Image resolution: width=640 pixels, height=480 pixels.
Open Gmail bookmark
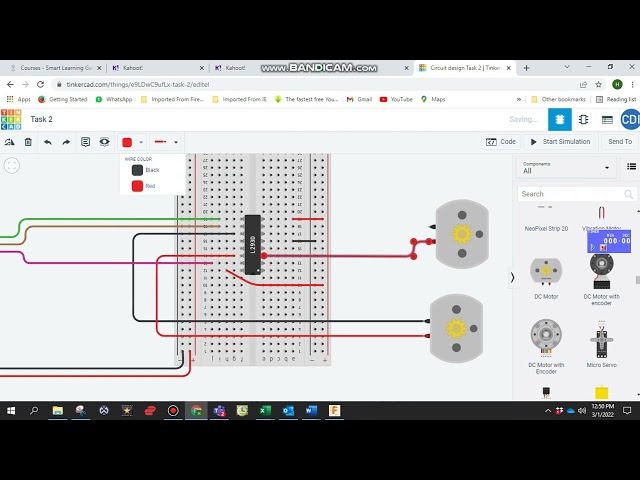[359, 99]
